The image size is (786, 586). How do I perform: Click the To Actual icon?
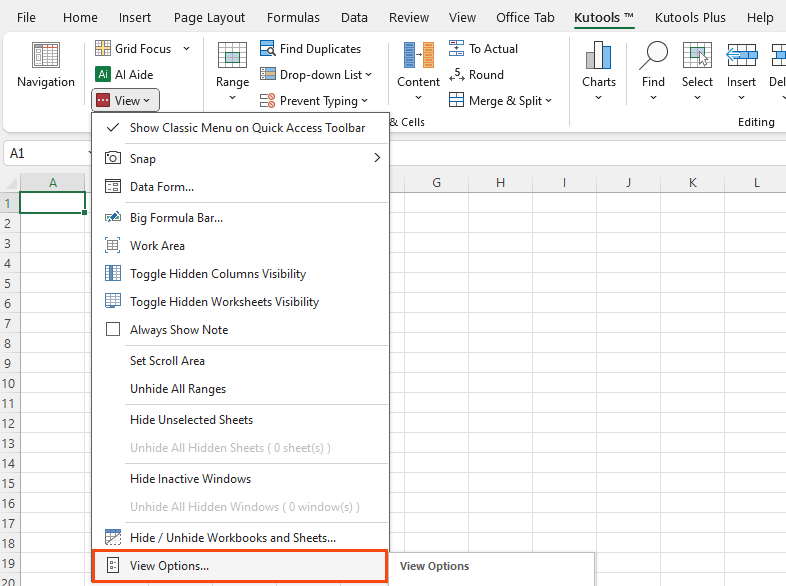457,49
